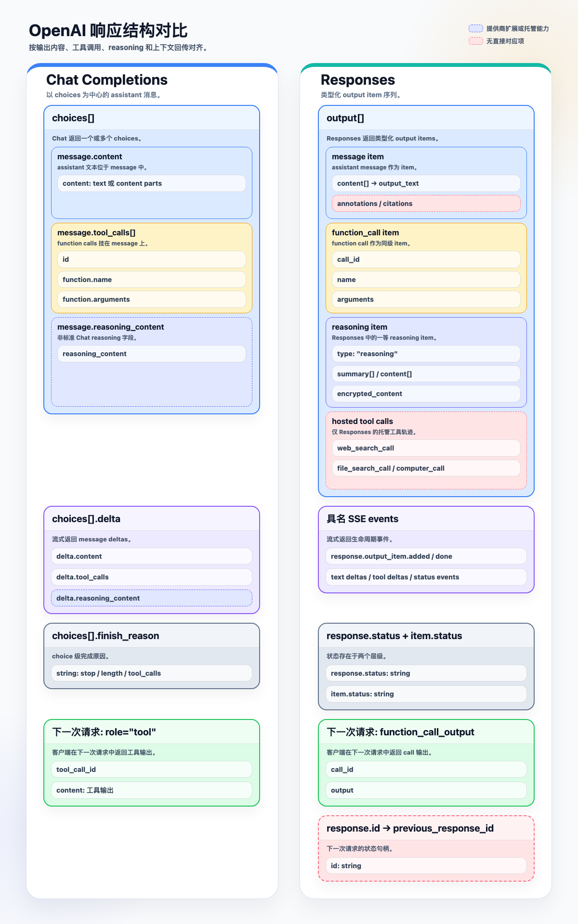Image resolution: width=578 pixels, height=924 pixels.
Task: Select 'string: stop / length / tool_calls' row
Action: point(152,673)
